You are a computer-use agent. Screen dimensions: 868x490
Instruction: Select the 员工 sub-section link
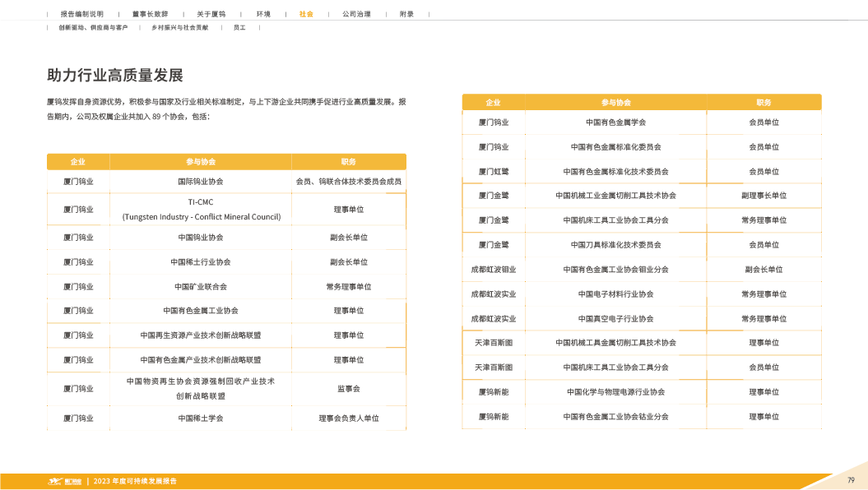(239, 28)
